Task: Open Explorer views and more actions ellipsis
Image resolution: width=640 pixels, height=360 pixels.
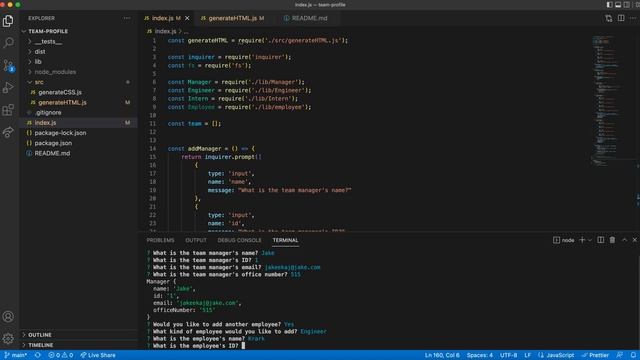Action: 127,18
